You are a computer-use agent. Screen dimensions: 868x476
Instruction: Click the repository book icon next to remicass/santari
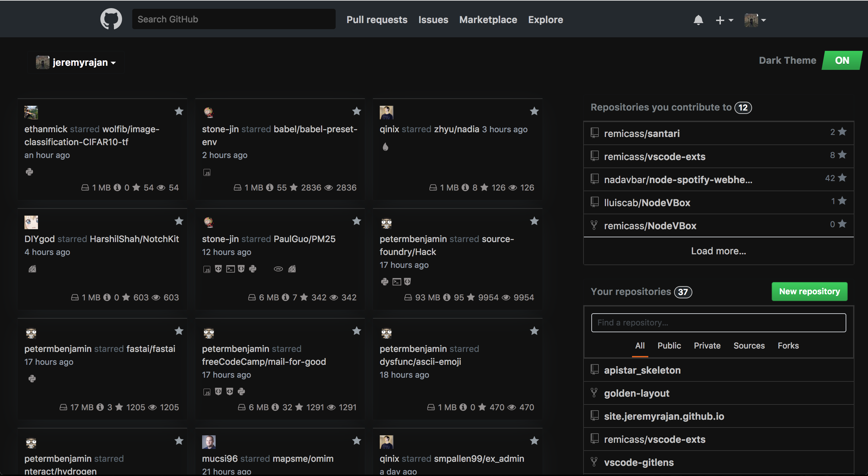(x=594, y=133)
